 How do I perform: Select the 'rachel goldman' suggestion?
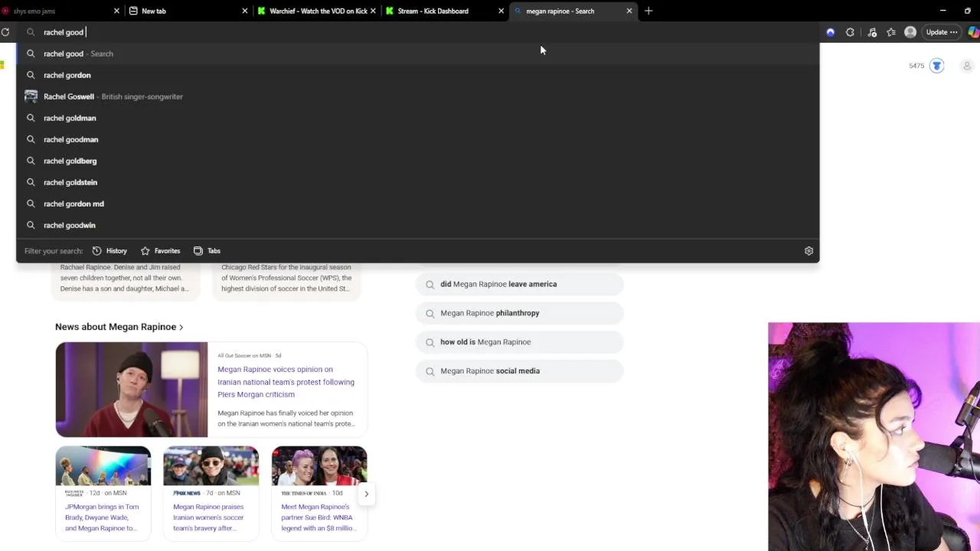coord(417,118)
